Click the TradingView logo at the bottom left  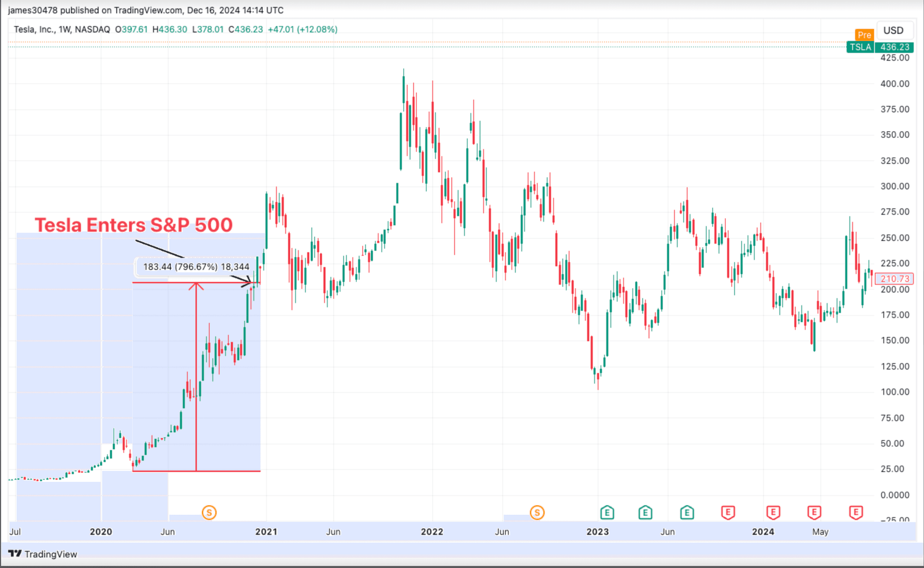click(x=43, y=554)
